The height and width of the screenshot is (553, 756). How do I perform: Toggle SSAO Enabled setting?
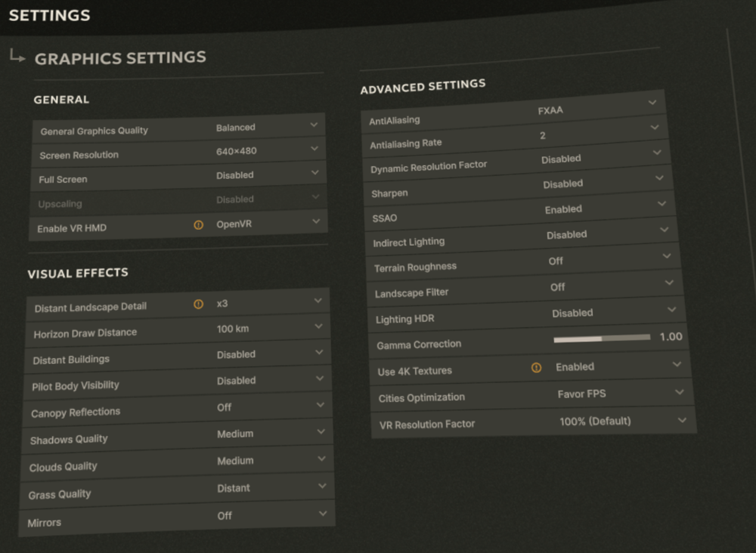(x=520, y=212)
